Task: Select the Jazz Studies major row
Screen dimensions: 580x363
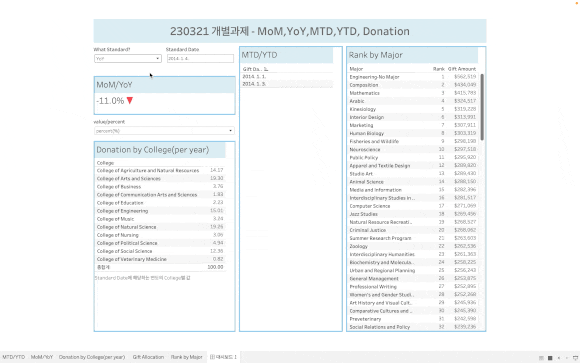Action: (412, 214)
